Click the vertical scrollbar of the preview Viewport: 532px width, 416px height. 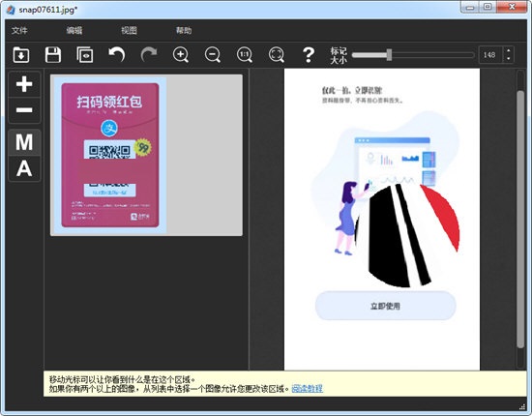tap(520, 219)
